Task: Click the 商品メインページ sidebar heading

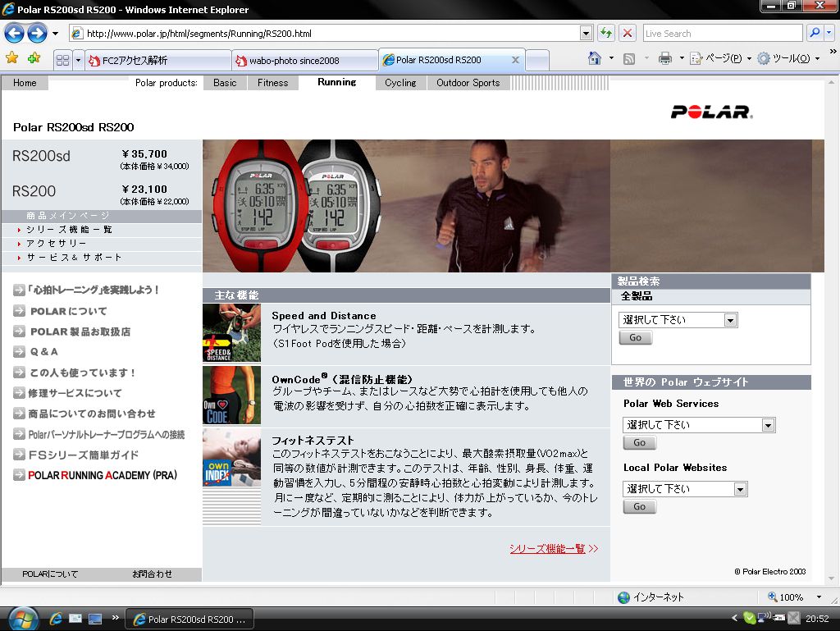Action: (x=68, y=215)
